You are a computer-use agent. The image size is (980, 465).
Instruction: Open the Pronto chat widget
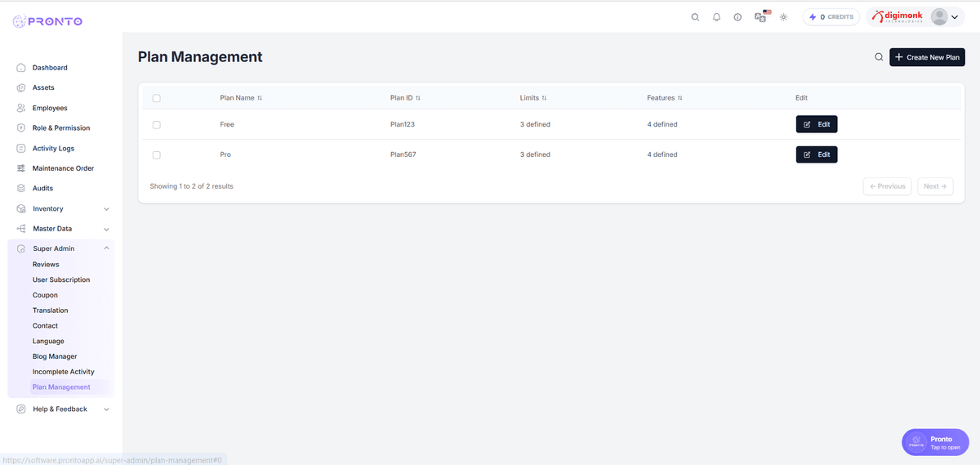935,442
